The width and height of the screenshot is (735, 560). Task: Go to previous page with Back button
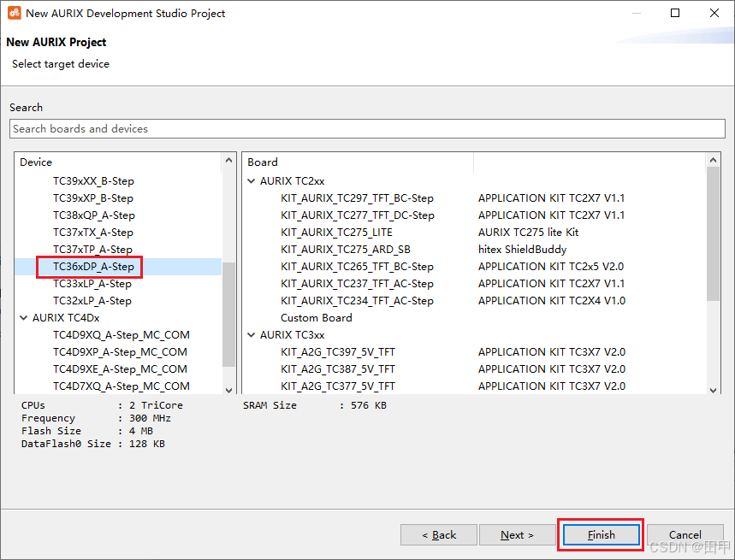click(x=439, y=535)
